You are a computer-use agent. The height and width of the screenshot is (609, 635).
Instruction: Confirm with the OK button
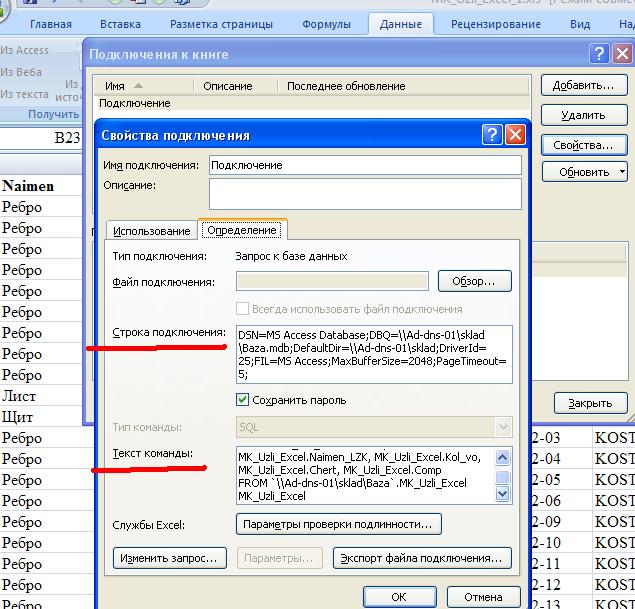coord(400,597)
